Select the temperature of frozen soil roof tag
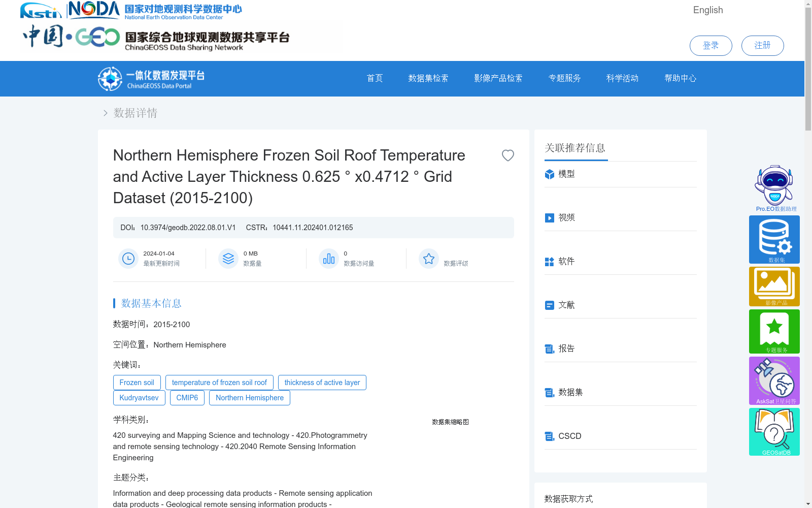Screen dimensions: 812x508 tap(219, 383)
